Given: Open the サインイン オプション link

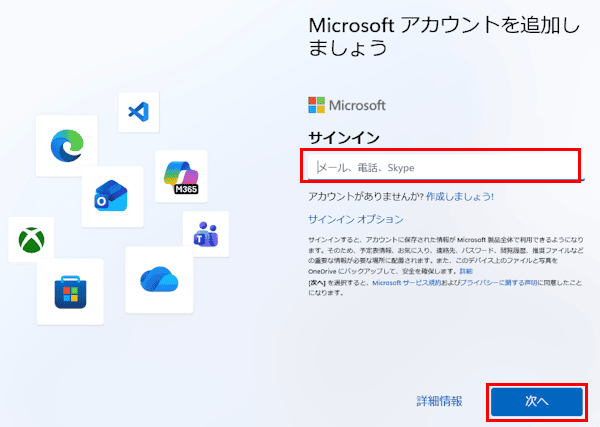Looking at the screenshot, I should [356, 219].
